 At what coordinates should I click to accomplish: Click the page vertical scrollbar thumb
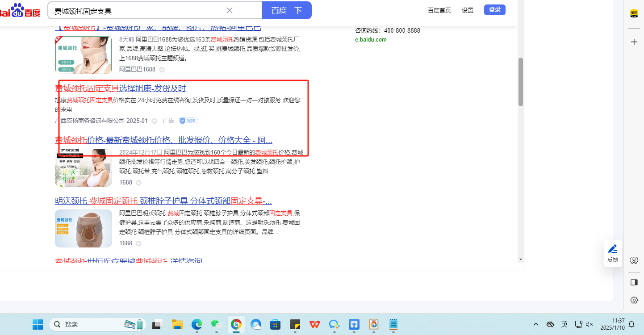point(520,82)
